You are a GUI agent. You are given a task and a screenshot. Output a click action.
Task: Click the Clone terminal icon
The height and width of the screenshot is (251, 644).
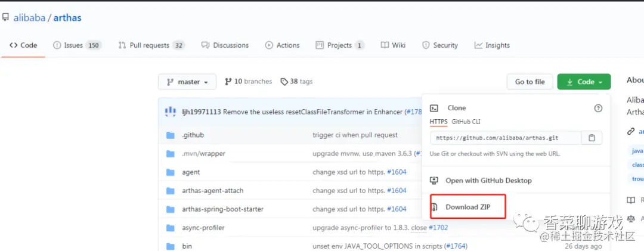434,108
